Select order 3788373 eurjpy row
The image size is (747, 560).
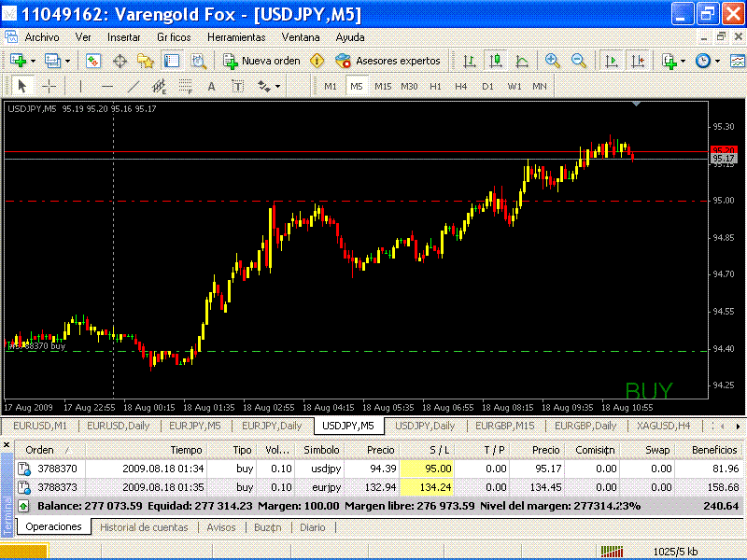click(x=379, y=487)
